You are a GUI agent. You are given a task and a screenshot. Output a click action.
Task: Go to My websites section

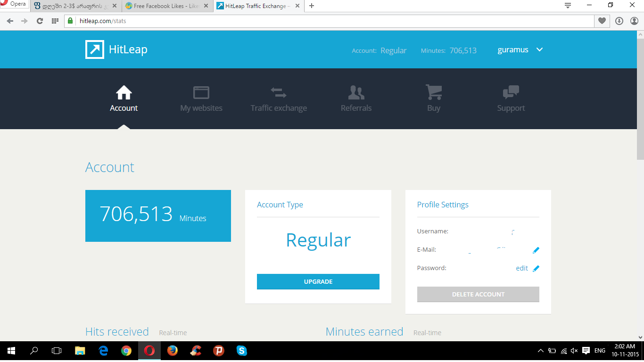[x=201, y=99]
